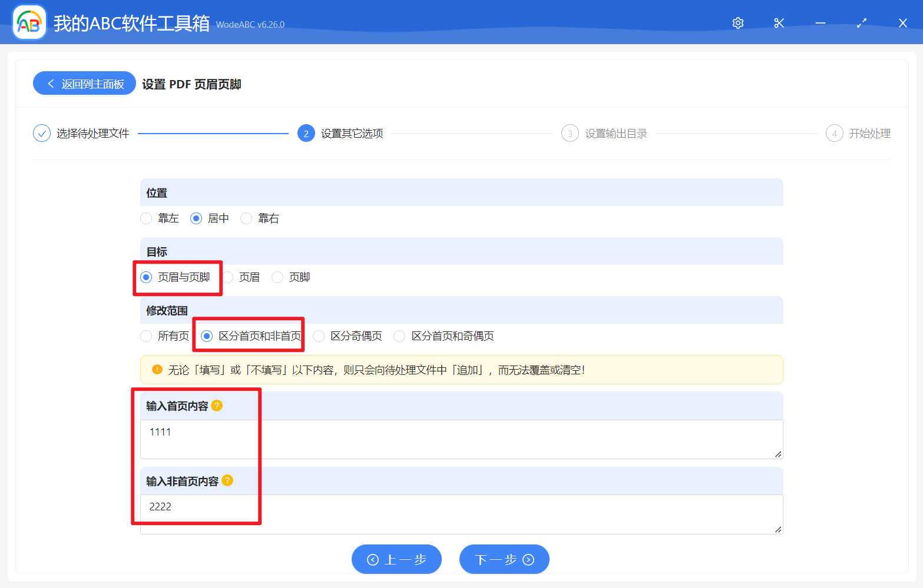Proceed with 下一步 button
The width and height of the screenshot is (923, 588).
pyautogui.click(x=504, y=559)
